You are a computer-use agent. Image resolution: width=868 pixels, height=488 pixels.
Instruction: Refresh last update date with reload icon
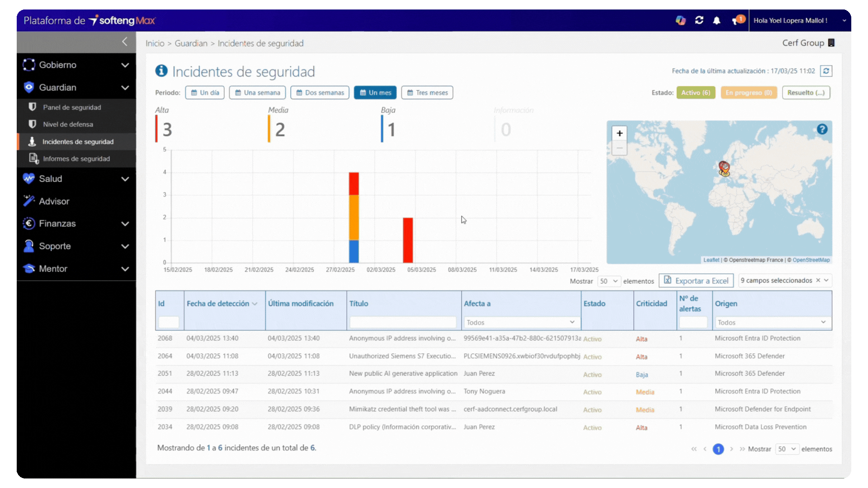826,71
